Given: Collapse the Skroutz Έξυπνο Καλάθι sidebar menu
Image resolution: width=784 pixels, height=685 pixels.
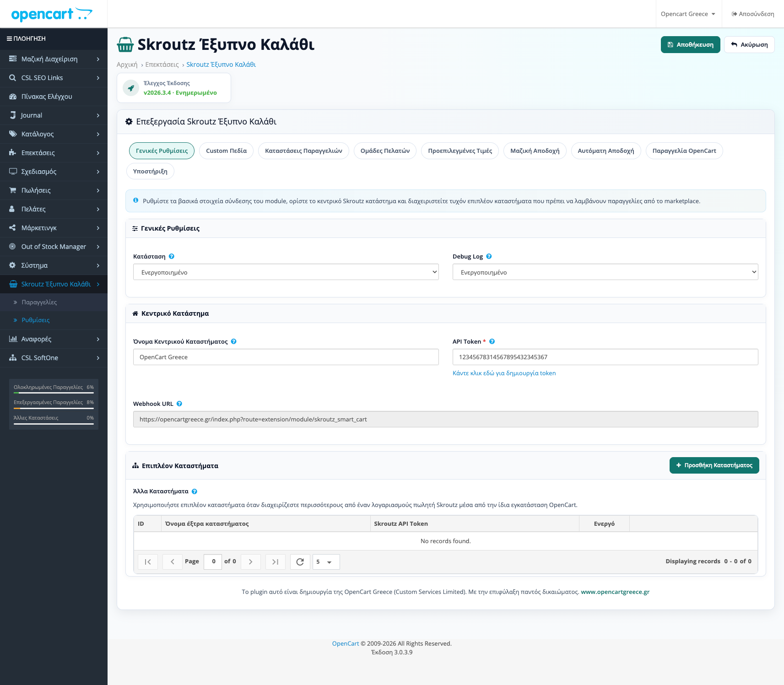Looking at the screenshot, I should coord(54,284).
